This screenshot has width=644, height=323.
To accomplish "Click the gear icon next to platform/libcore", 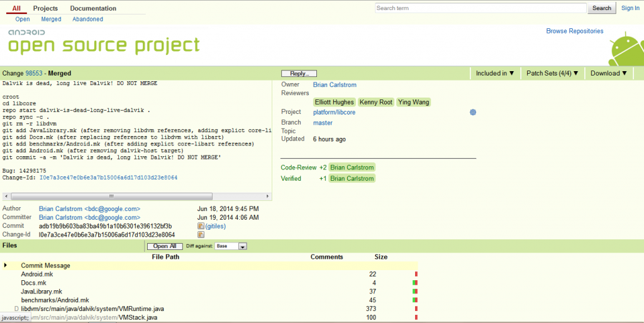I will 473,112.
